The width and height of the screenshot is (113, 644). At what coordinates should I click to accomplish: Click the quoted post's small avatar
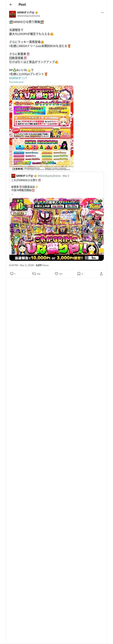(x=13, y=176)
